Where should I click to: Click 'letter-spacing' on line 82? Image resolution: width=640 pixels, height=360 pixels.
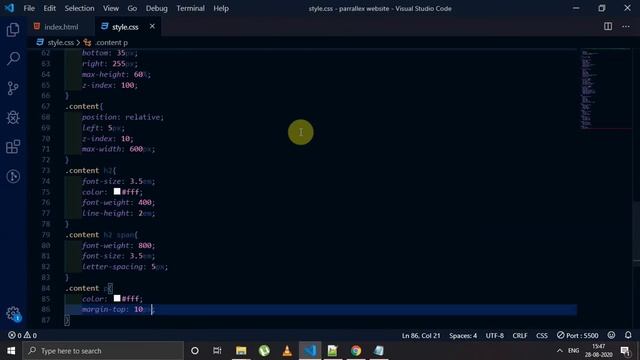coord(113,267)
